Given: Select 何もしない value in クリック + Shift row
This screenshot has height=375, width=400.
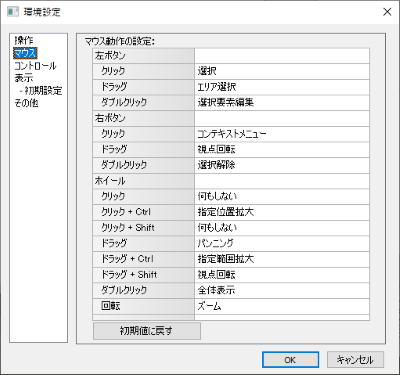Looking at the screenshot, I should [x=282, y=228].
